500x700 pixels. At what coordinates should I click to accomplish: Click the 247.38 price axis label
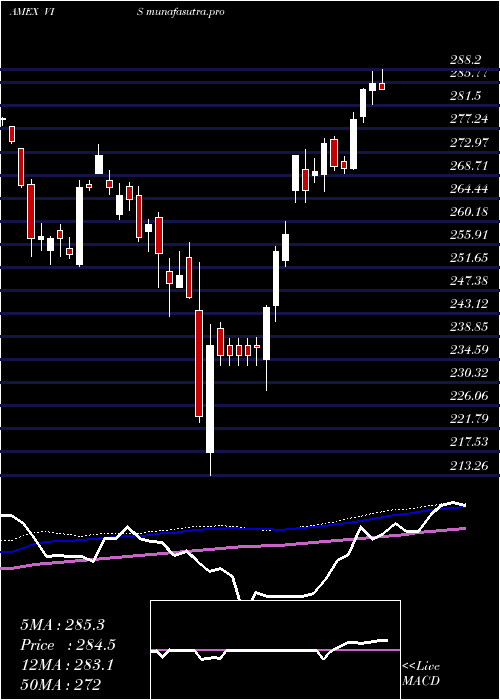pos(469,281)
